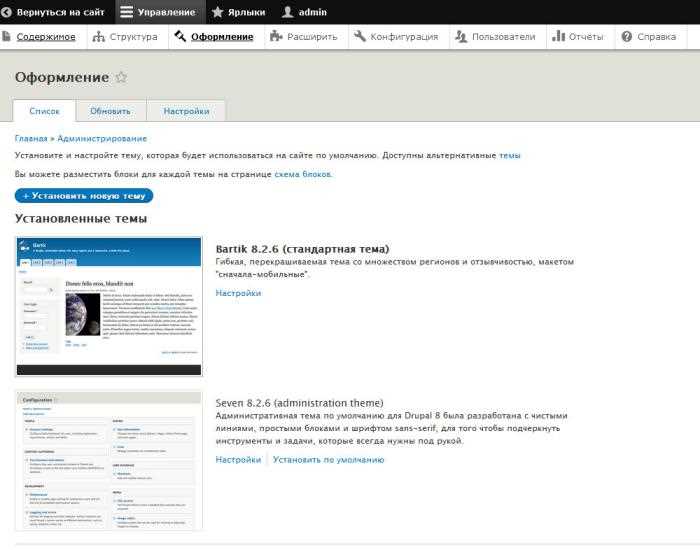The width and height of the screenshot is (700, 550).
Task: Open Настройки link under Bartik theme
Action: [x=238, y=293]
